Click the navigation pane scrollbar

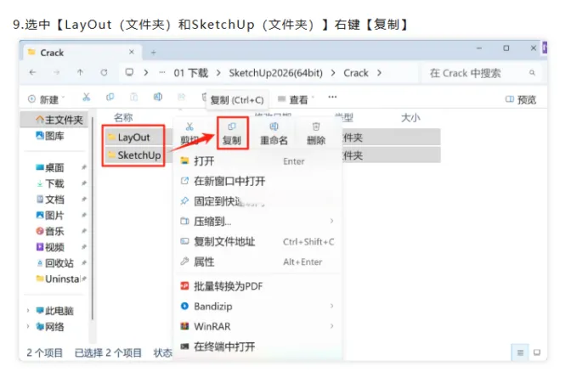click(x=93, y=217)
